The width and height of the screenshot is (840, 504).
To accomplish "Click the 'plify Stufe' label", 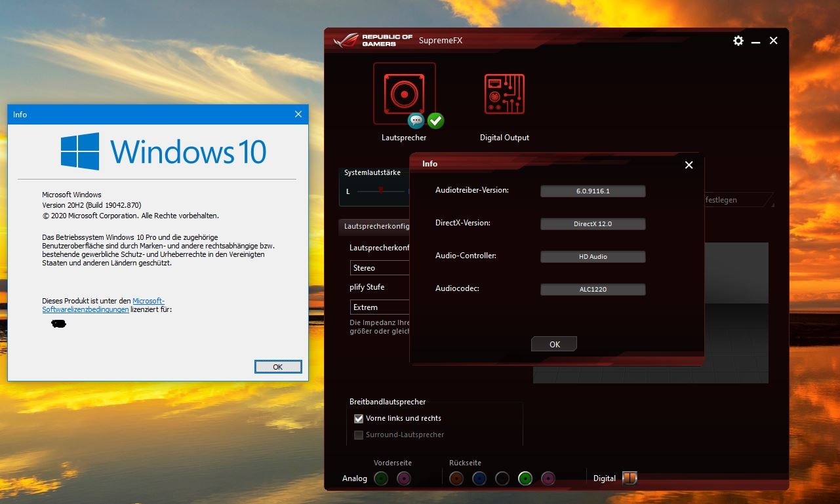I will click(x=367, y=287).
